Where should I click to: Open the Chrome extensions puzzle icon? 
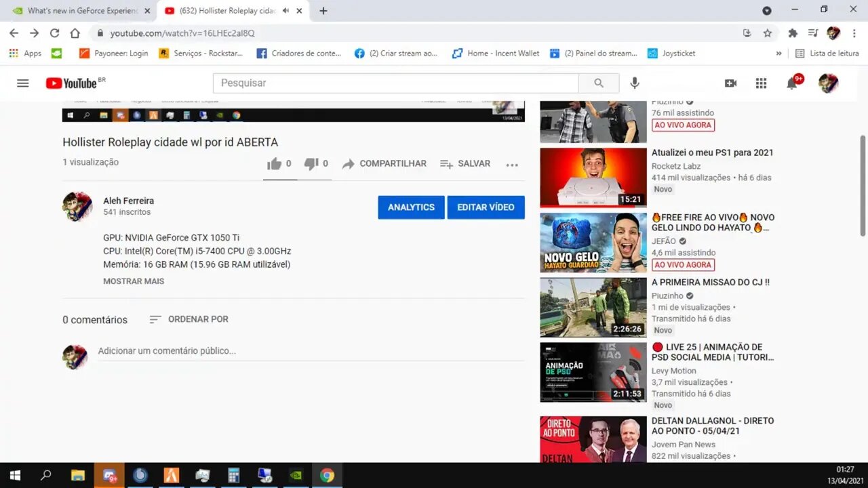tap(793, 33)
